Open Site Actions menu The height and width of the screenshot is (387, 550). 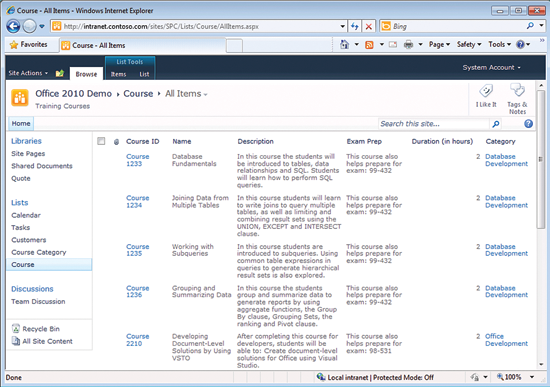pos(28,73)
